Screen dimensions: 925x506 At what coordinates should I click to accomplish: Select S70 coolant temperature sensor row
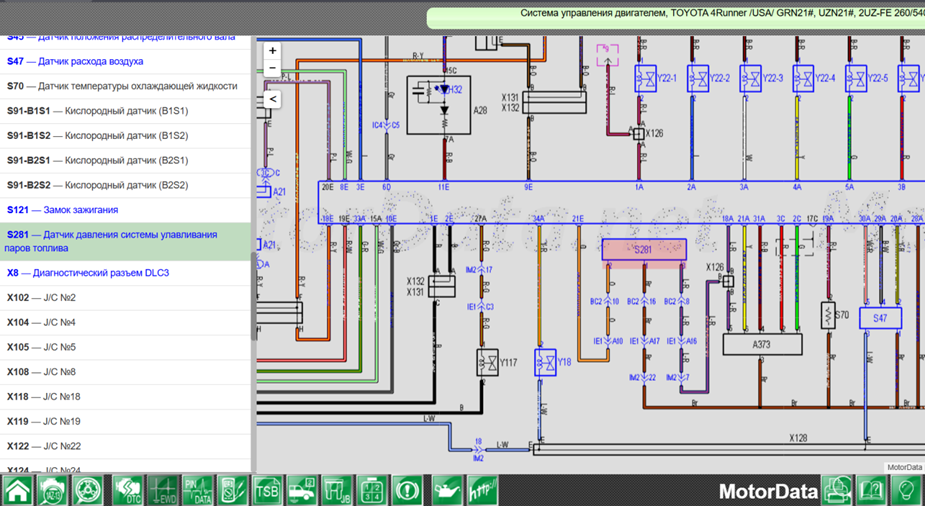pyautogui.click(x=125, y=86)
